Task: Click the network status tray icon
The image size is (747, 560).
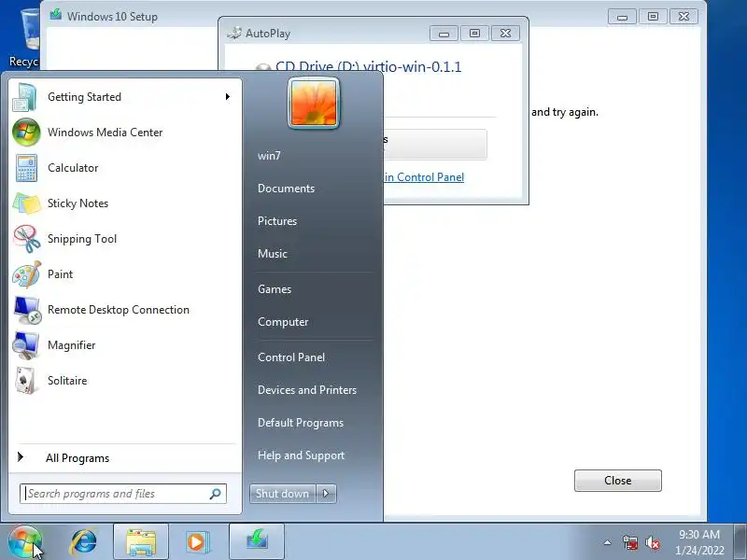Action: point(629,542)
